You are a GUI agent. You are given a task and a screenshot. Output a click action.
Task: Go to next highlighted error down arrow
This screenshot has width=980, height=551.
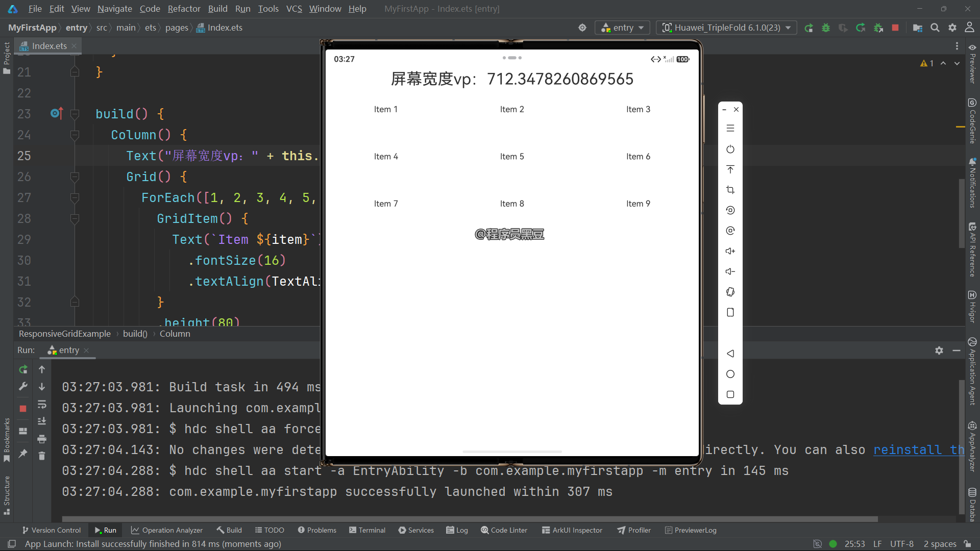coord(957,63)
